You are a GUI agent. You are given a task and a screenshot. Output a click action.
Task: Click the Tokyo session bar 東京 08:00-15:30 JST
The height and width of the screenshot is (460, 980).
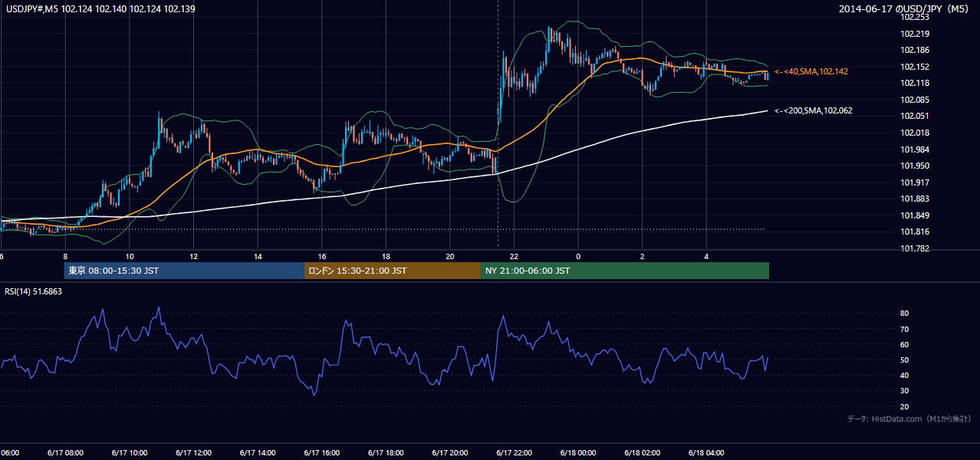(x=184, y=271)
